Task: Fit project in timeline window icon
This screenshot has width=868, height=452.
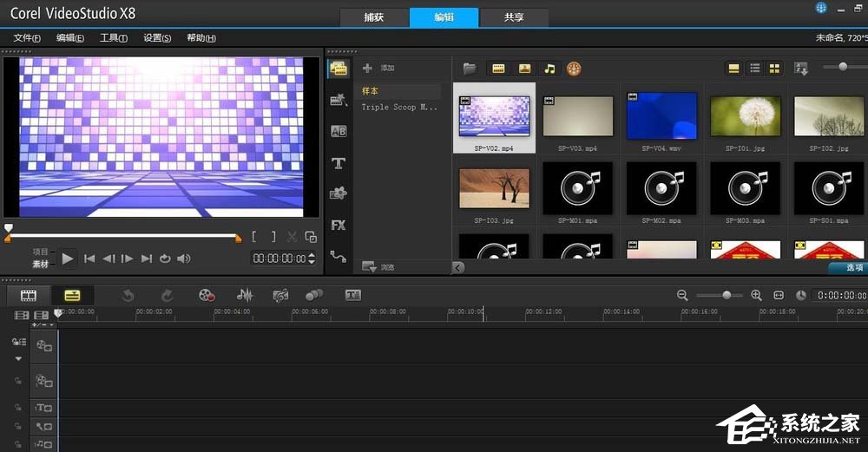Action: [x=779, y=296]
